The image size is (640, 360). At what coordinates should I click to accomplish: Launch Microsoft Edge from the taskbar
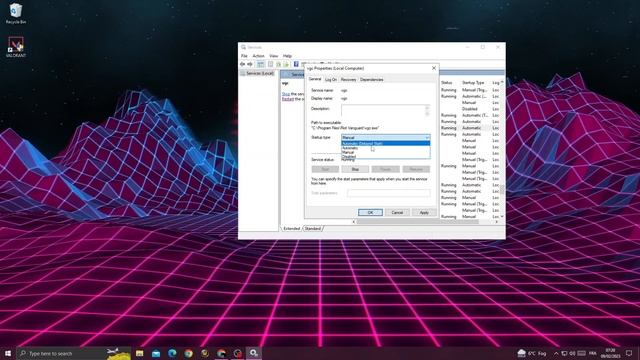click(172, 353)
